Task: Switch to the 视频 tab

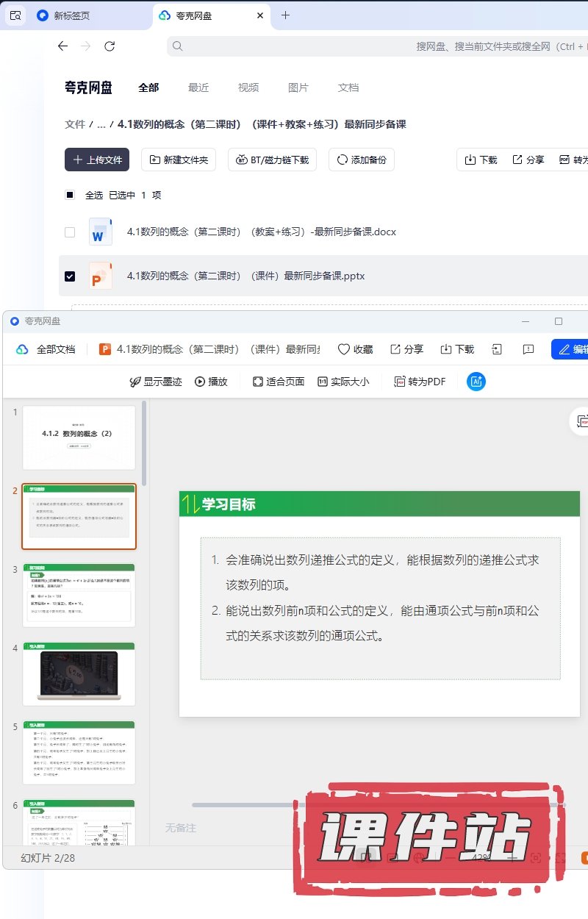Action: pyautogui.click(x=248, y=87)
